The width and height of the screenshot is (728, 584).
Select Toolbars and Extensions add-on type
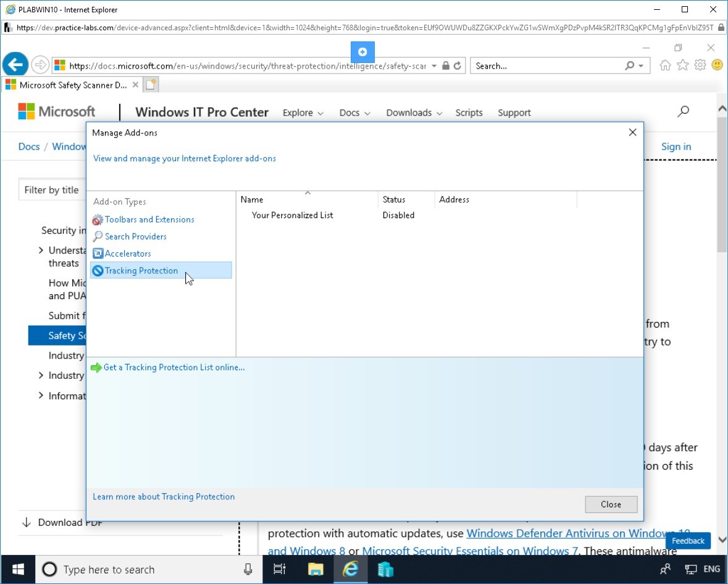point(149,219)
